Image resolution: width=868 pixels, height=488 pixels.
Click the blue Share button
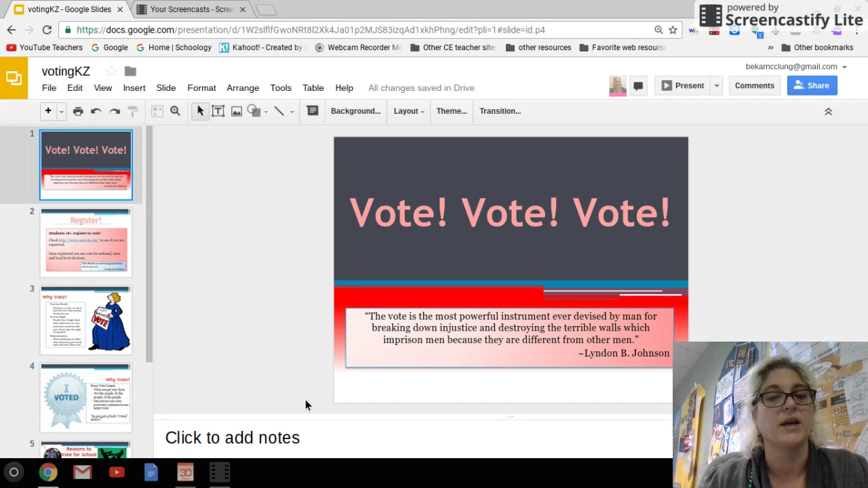click(x=812, y=85)
